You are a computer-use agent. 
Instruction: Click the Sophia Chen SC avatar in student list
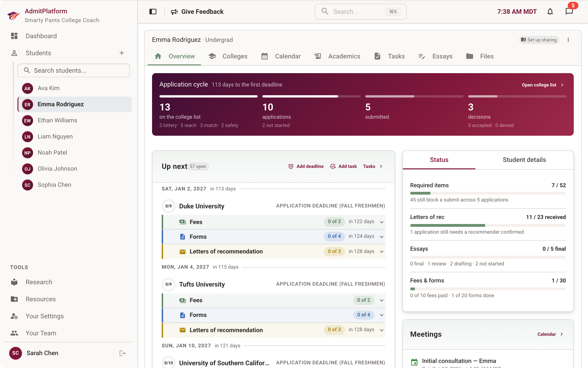pos(28,185)
